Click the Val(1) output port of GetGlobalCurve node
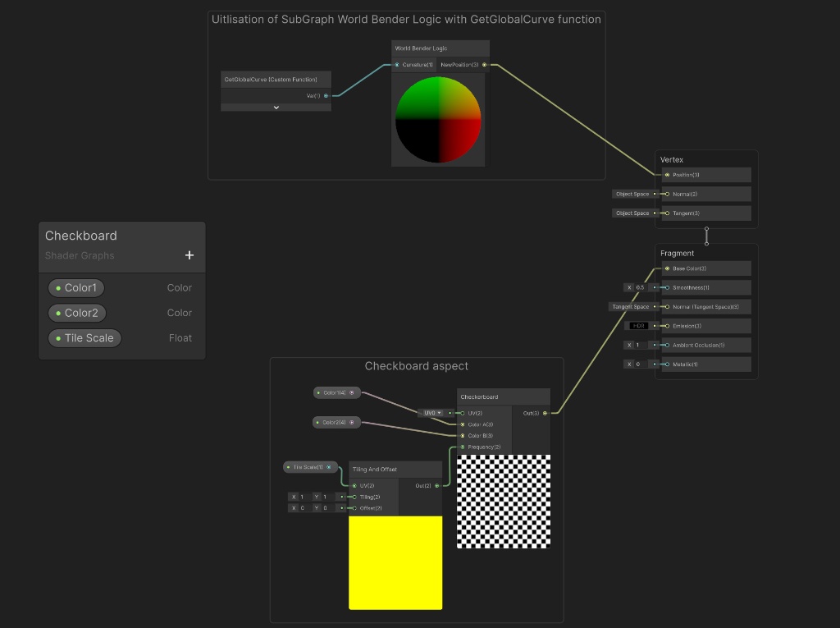840x628 pixels. pyautogui.click(x=324, y=96)
